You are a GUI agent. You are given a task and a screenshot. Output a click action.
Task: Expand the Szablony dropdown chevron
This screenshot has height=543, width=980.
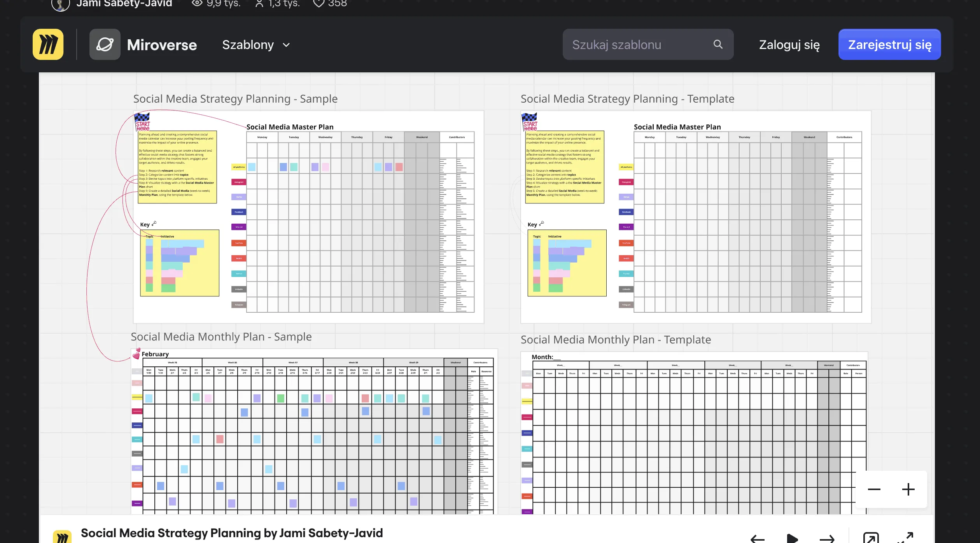coord(286,45)
